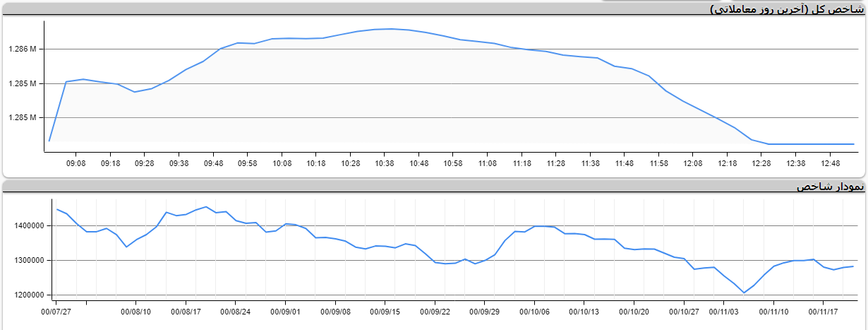Pick the 09:48 label on time axis
The width and height of the screenshot is (868, 330).
pos(213,163)
